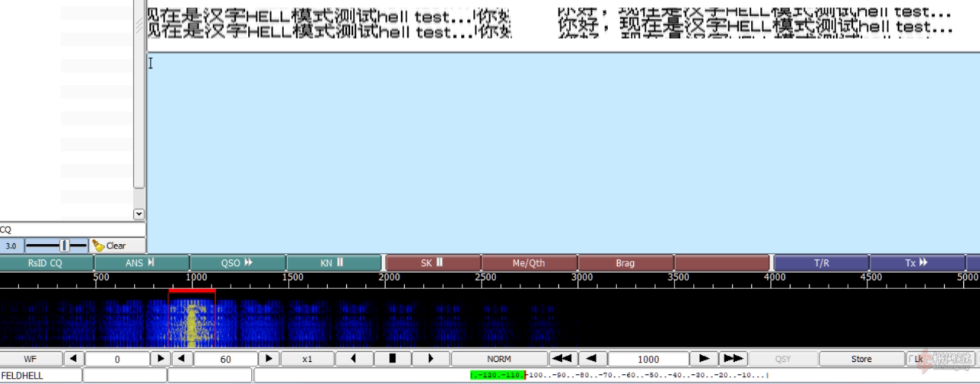980x384 pixels.
Task: Jump cursor frequency up fast
Action: coord(733,359)
